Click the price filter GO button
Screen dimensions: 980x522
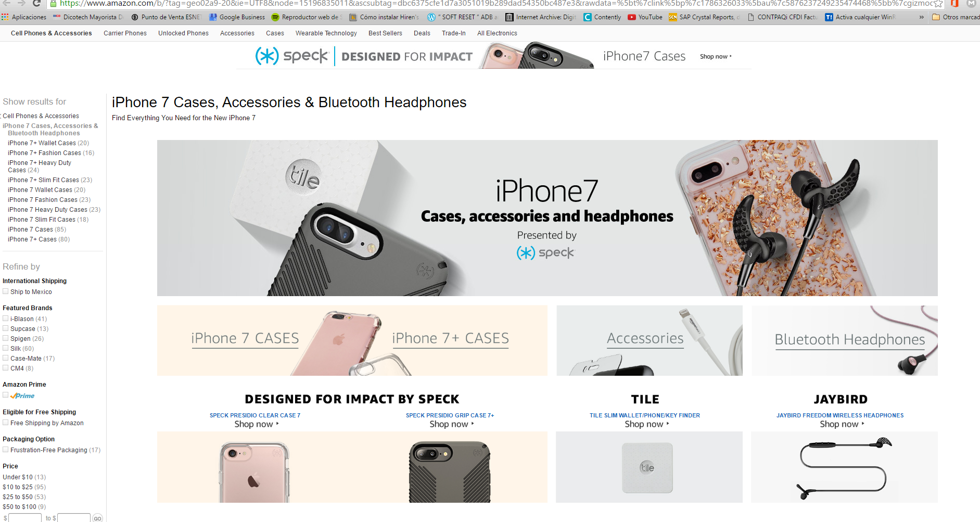tap(97, 518)
